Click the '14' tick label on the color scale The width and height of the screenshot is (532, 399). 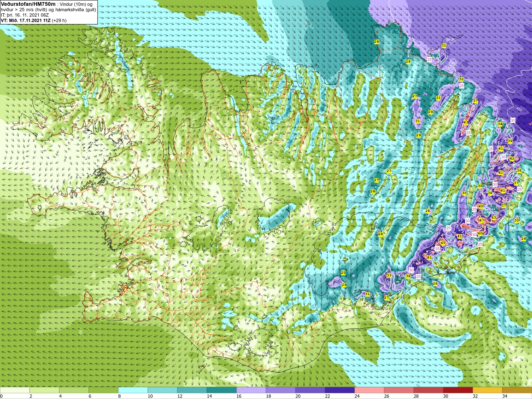point(209,396)
